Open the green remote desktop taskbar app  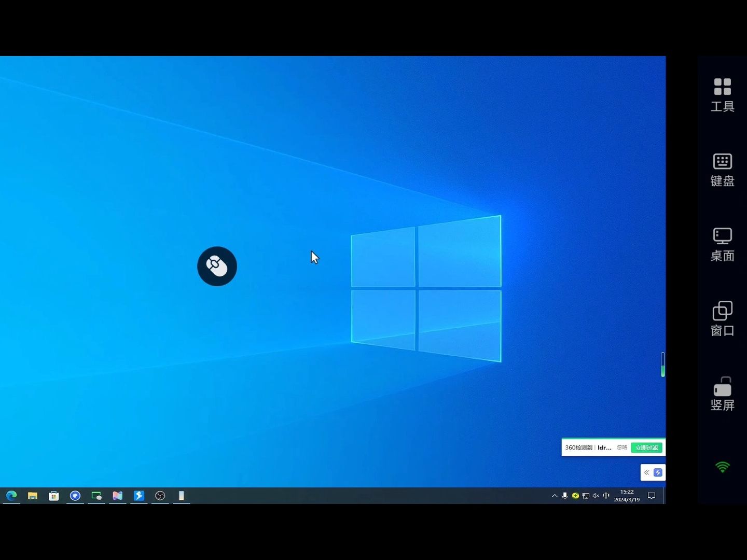pyautogui.click(x=96, y=496)
